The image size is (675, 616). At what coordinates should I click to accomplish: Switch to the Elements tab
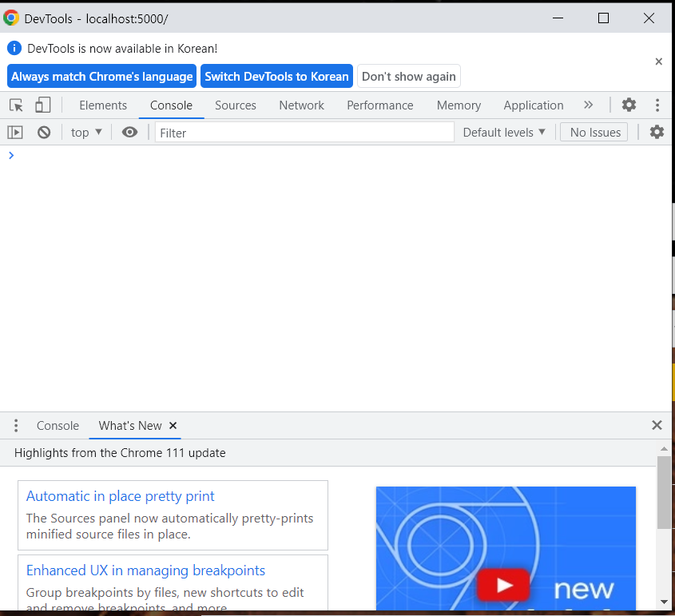pyautogui.click(x=103, y=105)
